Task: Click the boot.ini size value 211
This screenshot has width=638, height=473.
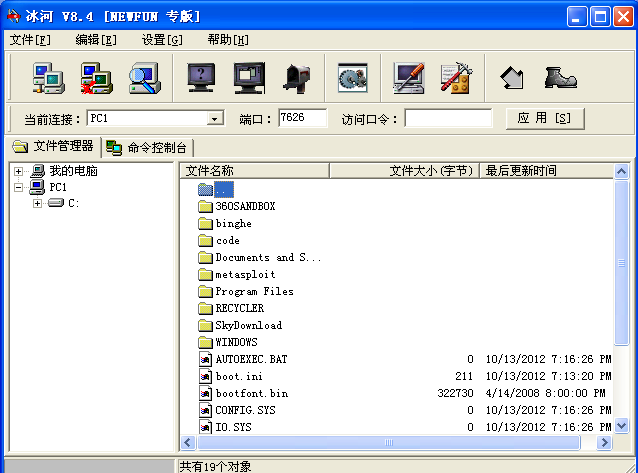Action: [464, 377]
